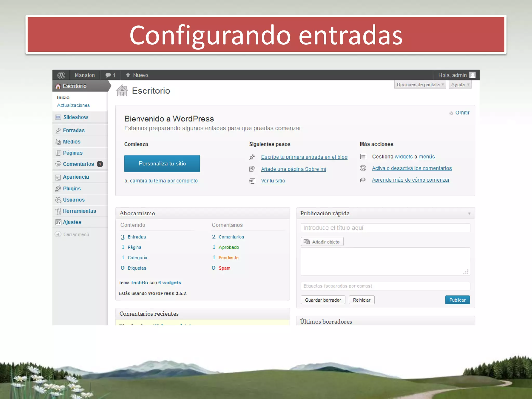Viewport: 532px width, 399px height.
Task: Click the Usuarios users icon in sidebar
Action: [x=58, y=200]
